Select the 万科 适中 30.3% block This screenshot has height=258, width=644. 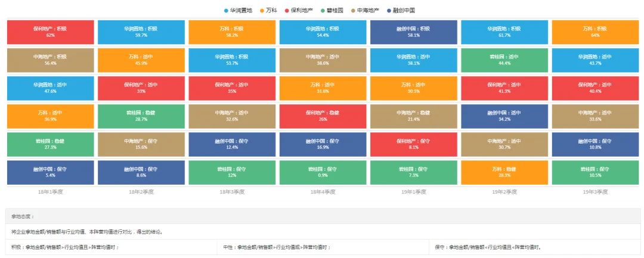pyautogui.click(x=414, y=88)
